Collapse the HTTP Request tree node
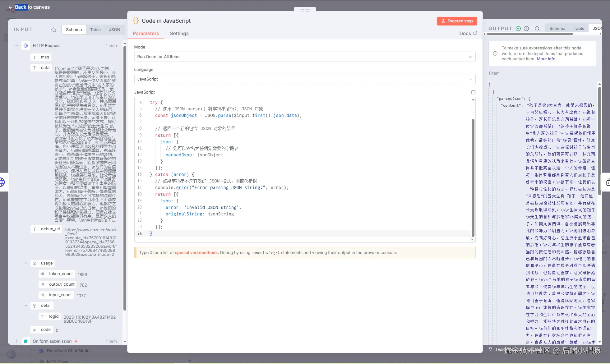 point(16,45)
